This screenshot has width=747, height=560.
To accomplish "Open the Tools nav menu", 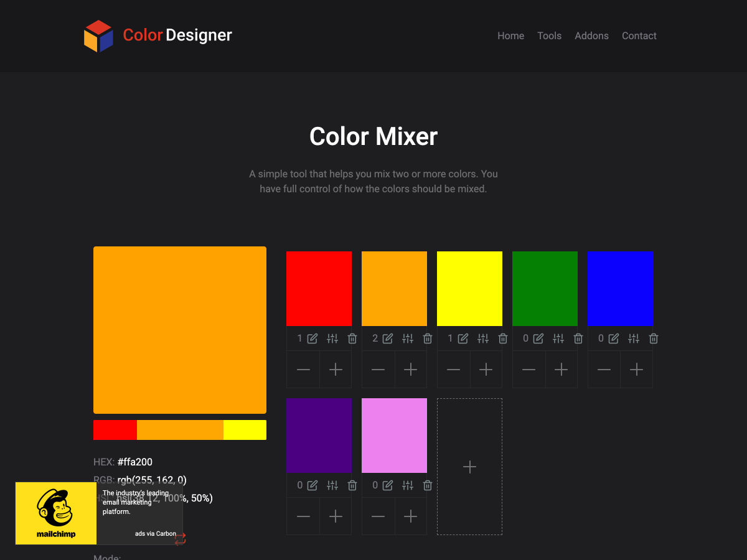I will (x=550, y=36).
